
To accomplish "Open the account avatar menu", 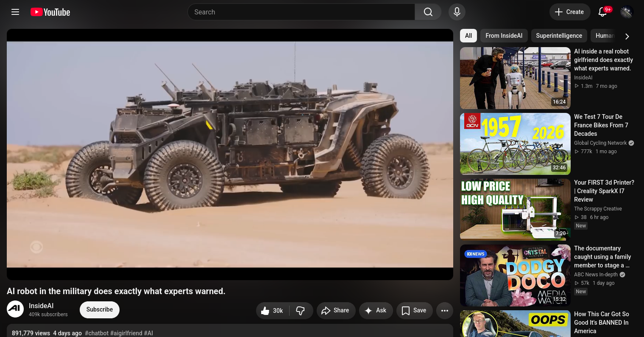I will [x=627, y=12].
